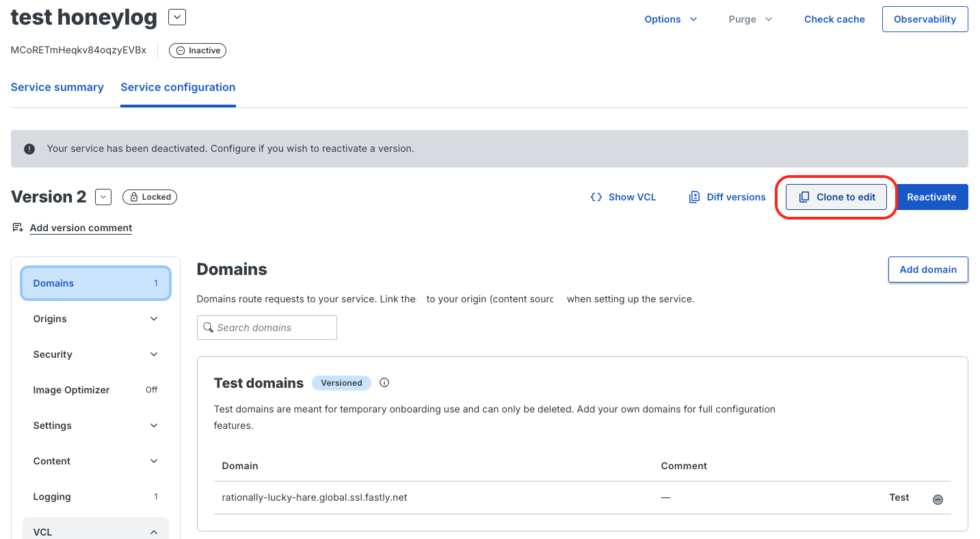
Task: Focus the Search domains field
Action: click(x=267, y=328)
